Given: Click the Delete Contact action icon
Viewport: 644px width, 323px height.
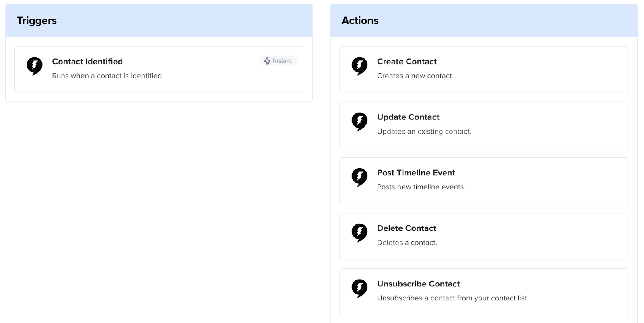Looking at the screenshot, I should pos(359,232).
